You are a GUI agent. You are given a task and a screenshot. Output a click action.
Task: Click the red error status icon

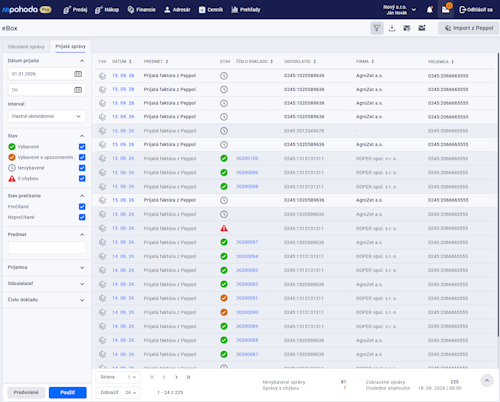224,228
